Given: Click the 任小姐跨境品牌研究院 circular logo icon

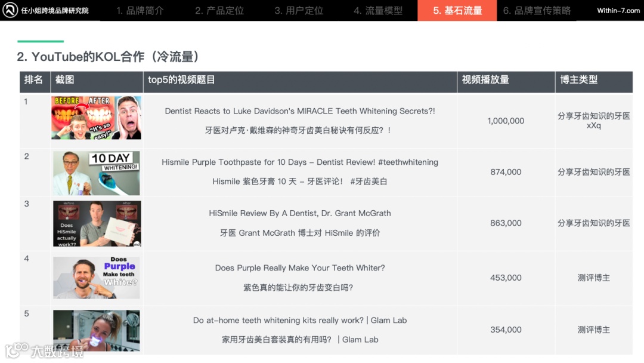Looking at the screenshot, I should 10,10.
